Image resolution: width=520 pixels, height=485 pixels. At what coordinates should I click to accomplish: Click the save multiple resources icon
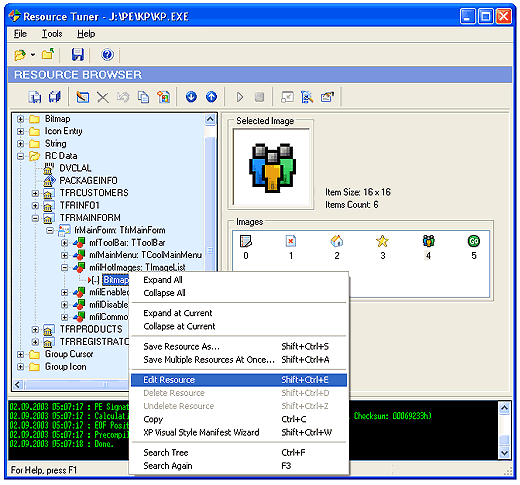(x=55, y=97)
